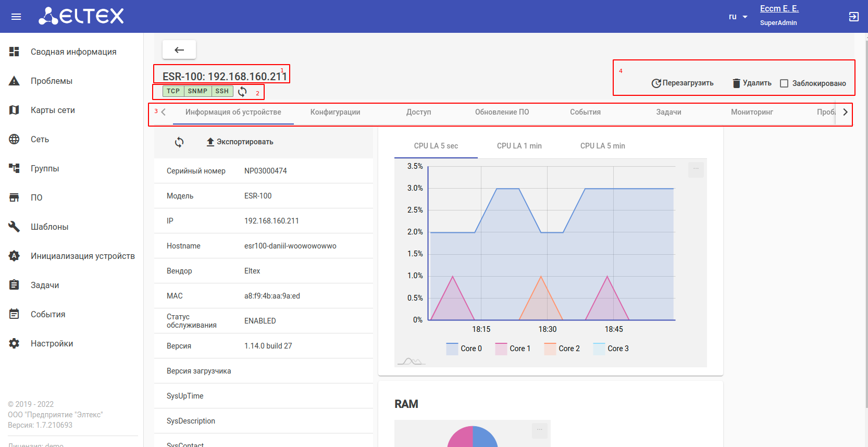Click the SSH status badge
The height and width of the screenshot is (447, 868).
[222, 91]
